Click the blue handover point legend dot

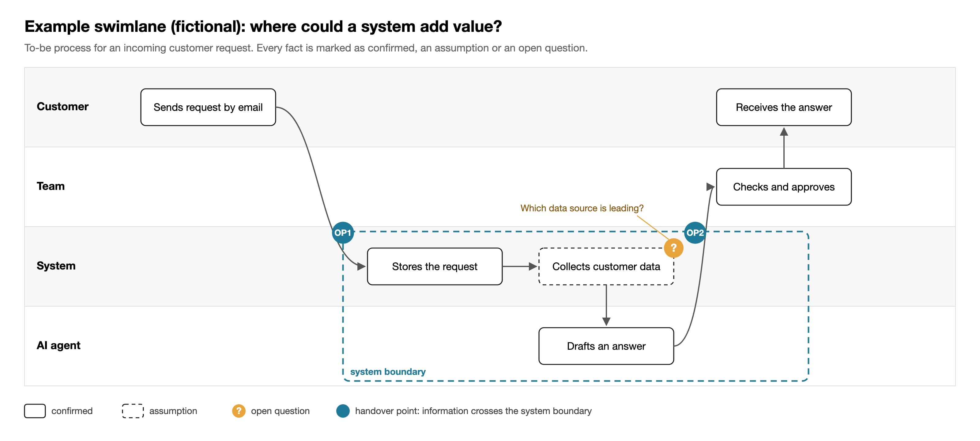click(x=343, y=411)
